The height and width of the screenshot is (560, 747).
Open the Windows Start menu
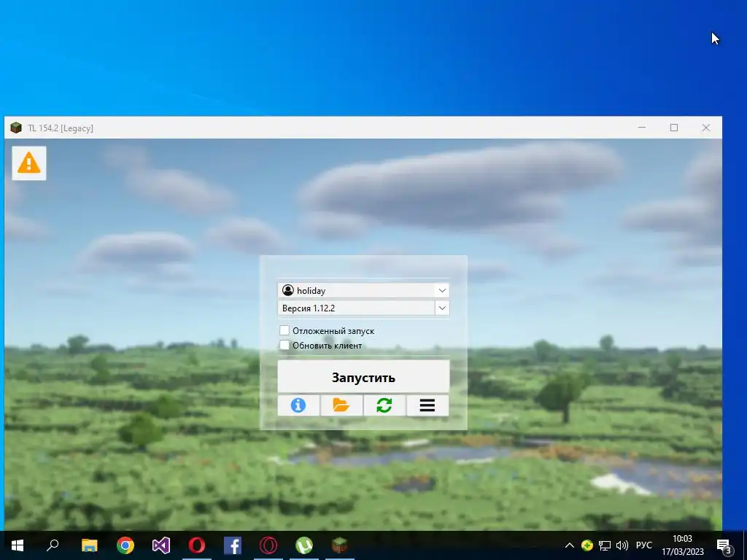point(18,545)
